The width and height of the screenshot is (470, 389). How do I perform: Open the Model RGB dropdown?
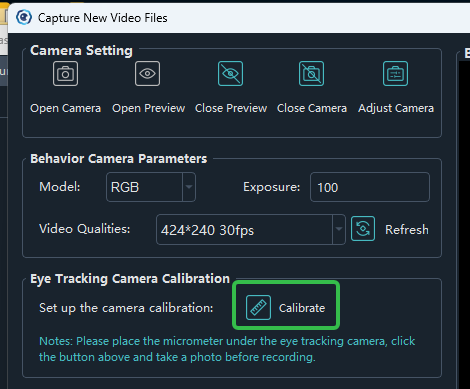tap(151, 187)
